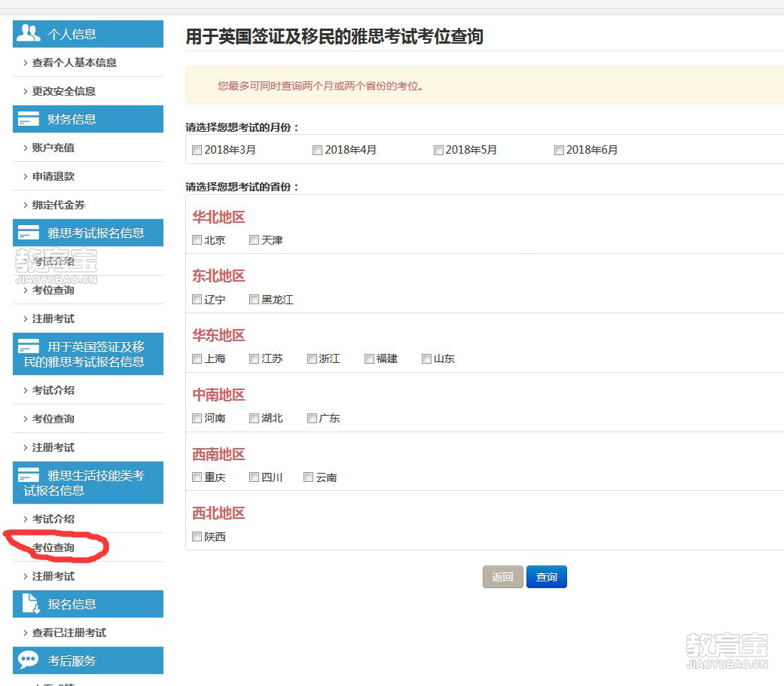This screenshot has height=686, width=784.
Task: Select the 辽宁 province checkbox
Action: (197, 300)
